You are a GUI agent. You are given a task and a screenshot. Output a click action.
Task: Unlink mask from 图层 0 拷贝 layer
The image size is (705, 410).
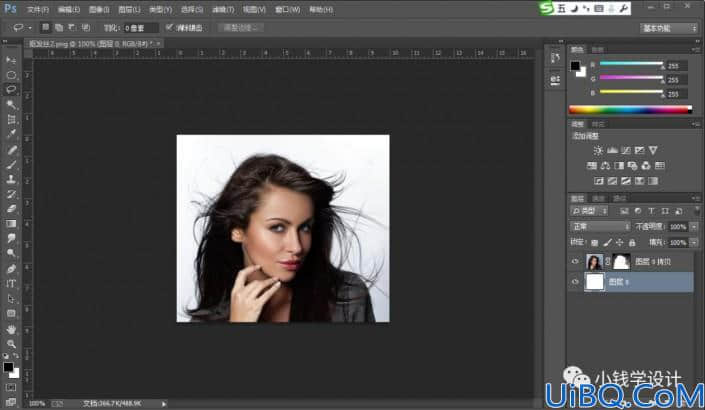607,261
